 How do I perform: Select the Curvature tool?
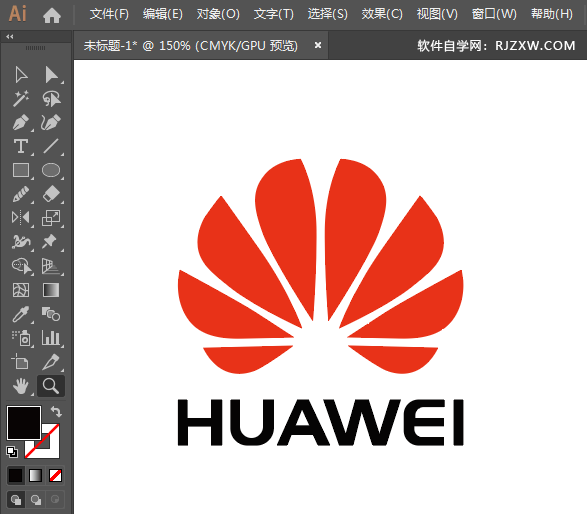pos(51,122)
